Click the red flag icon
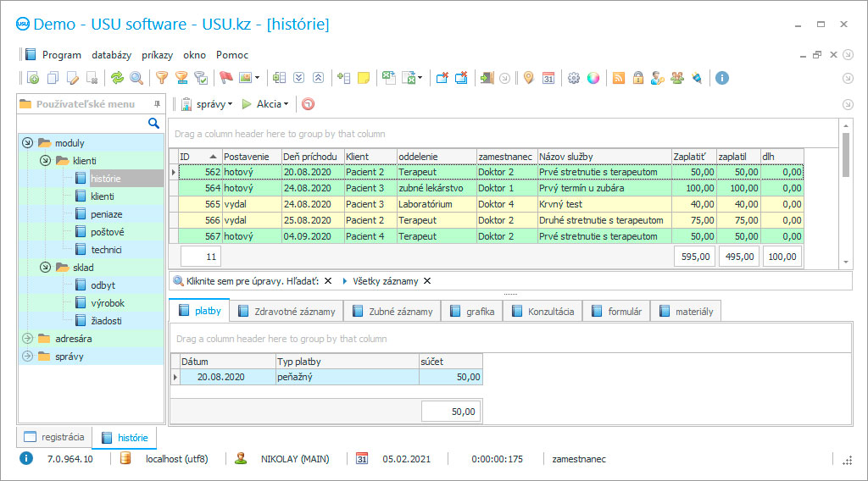This screenshot has width=868, height=481. pos(226,78)
